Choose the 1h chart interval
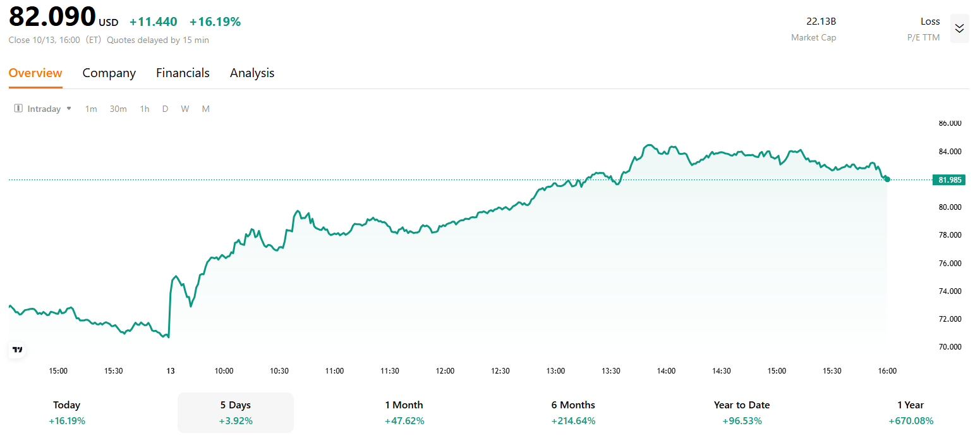 145,109
